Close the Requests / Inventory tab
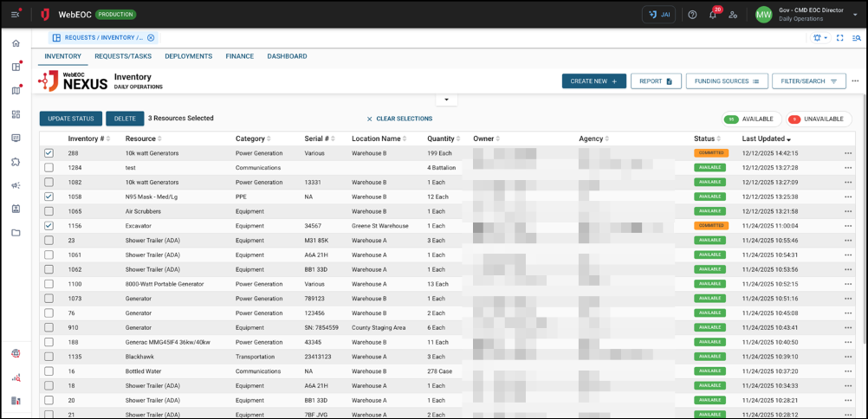This screenshot has width=868, height=419. pyautogui.click(x=151, y=38)
